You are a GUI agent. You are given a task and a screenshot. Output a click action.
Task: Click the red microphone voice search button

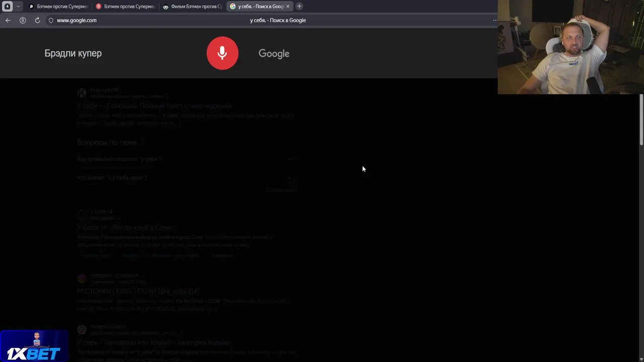click(222, 53)
